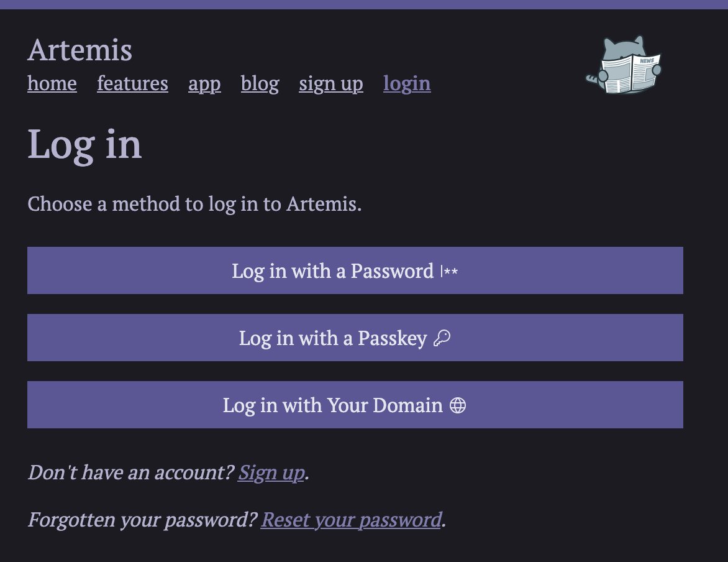Click the NEWS headline on the mascot's newspaper
728x562 pixels.
pyautogui.click(x=647, y=60)
